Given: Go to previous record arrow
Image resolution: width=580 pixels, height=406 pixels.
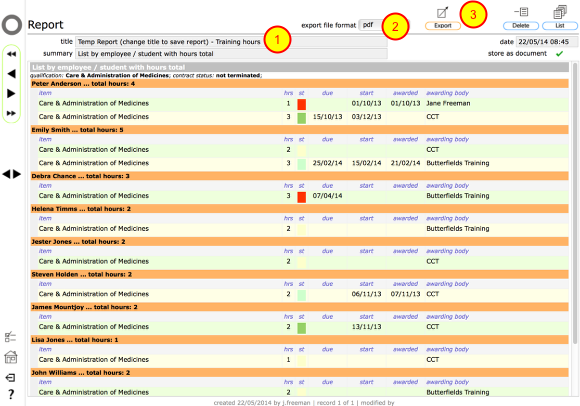Looking at the screenshot, I should [x=11, y=74].
